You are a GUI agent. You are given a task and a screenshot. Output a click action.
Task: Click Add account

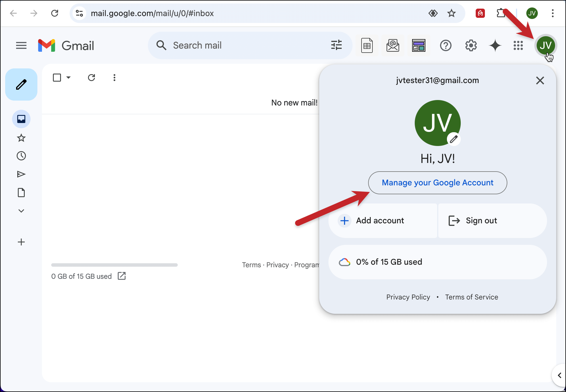coord(383,221)
